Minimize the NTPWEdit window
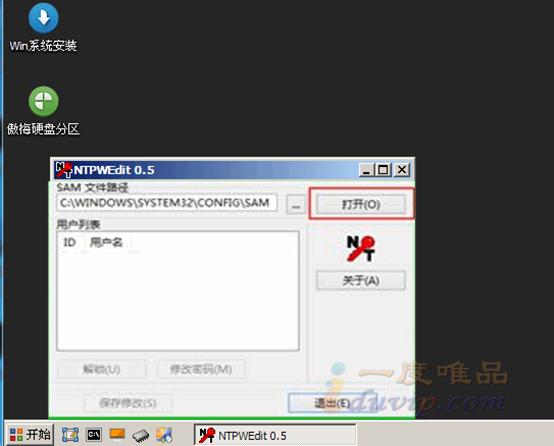This screenshot has height=446, width=554. [x=366, y=170]
